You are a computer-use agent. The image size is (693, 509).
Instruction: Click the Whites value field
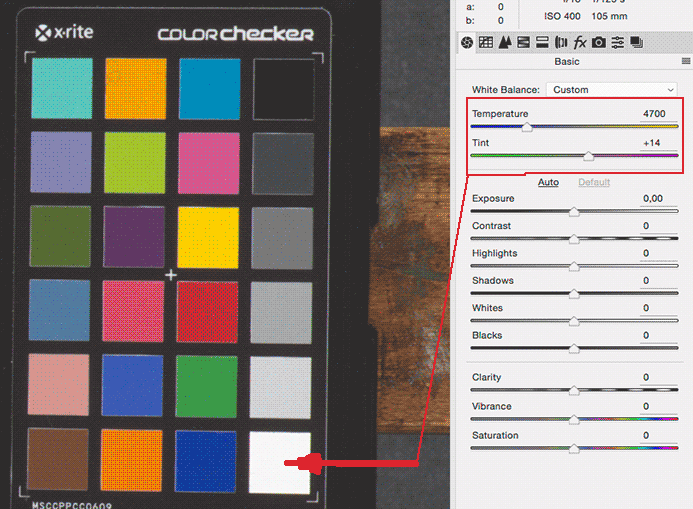click(658, 308)
